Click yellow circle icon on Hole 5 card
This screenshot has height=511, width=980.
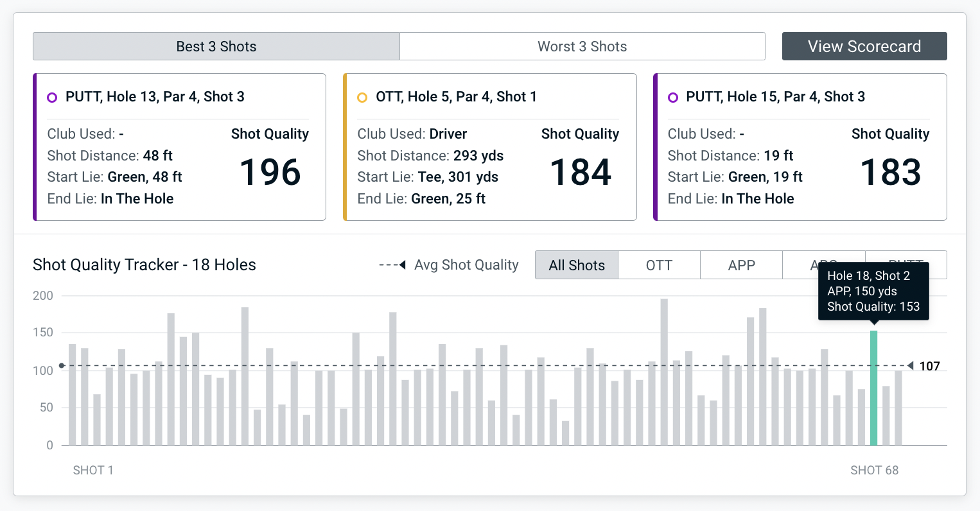click(x=362, y=98)
